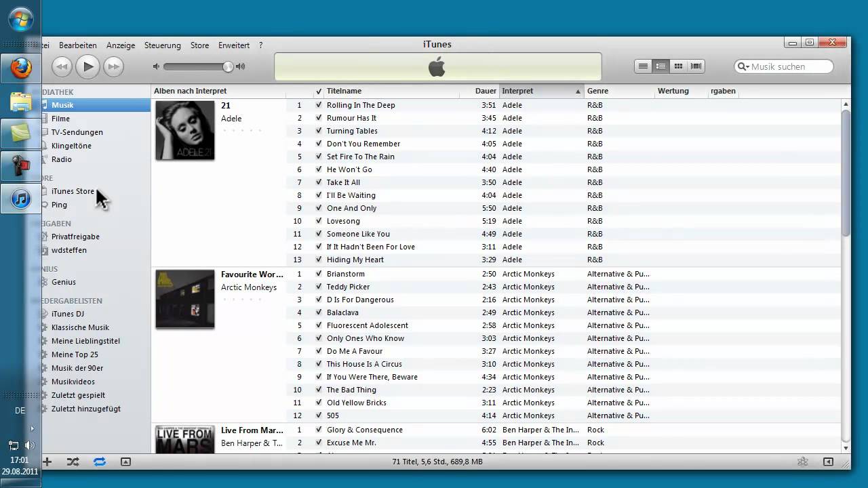
Task: Click the Musik suchen search field
Action: pyautogui.click(x=784, y=66)
